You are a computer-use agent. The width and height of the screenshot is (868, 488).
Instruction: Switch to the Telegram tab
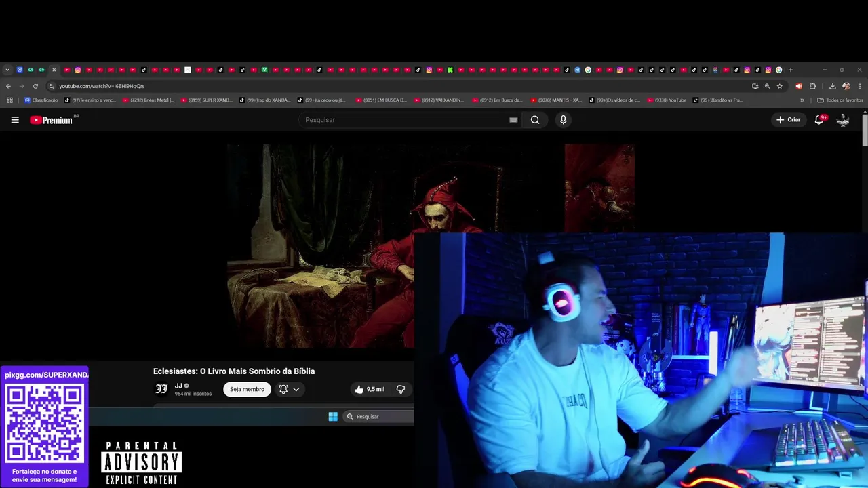(x=578, y=70)
